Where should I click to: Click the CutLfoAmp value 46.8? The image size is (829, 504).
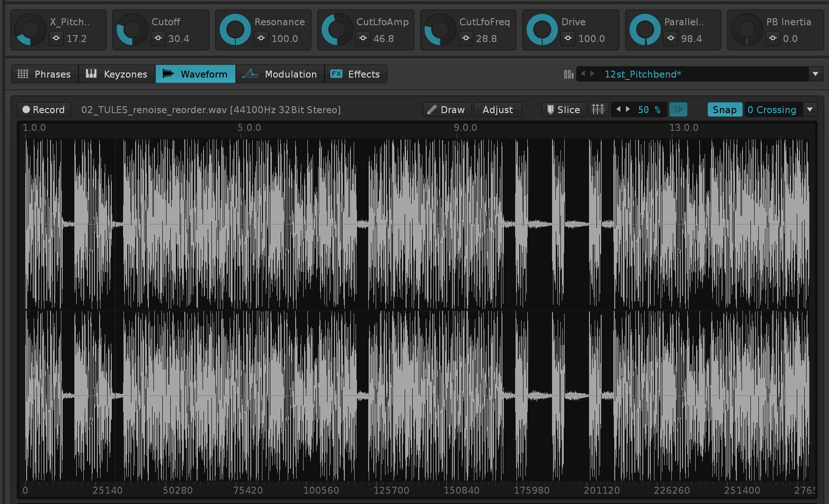point(384,38)
